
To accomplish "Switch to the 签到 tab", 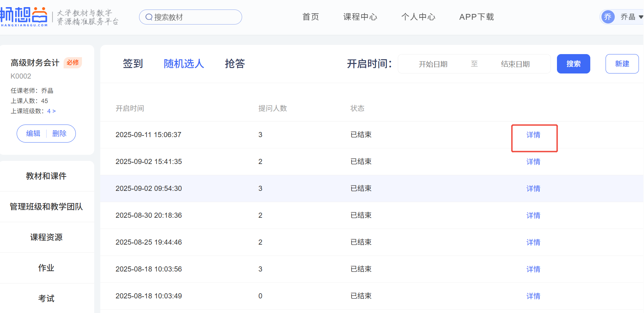I will click(x=133, y=64).
